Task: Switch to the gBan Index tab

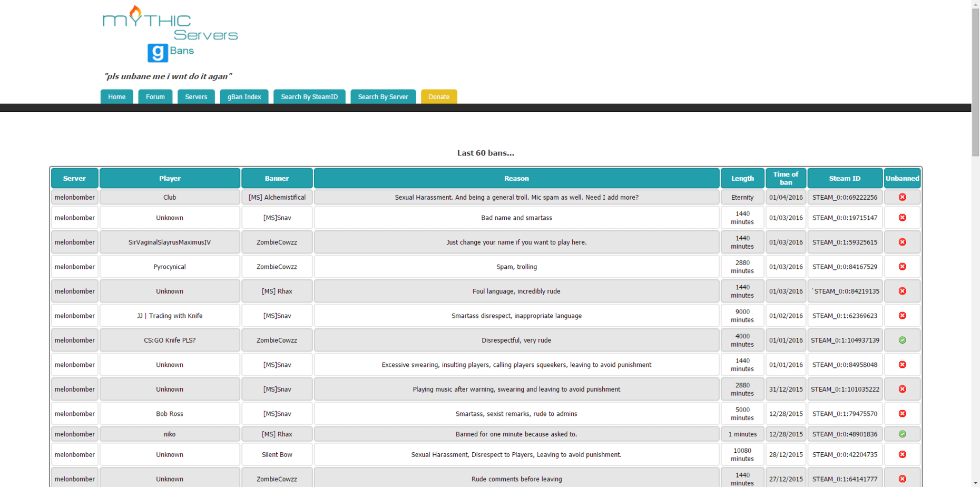Action: [x=244, y=96]
